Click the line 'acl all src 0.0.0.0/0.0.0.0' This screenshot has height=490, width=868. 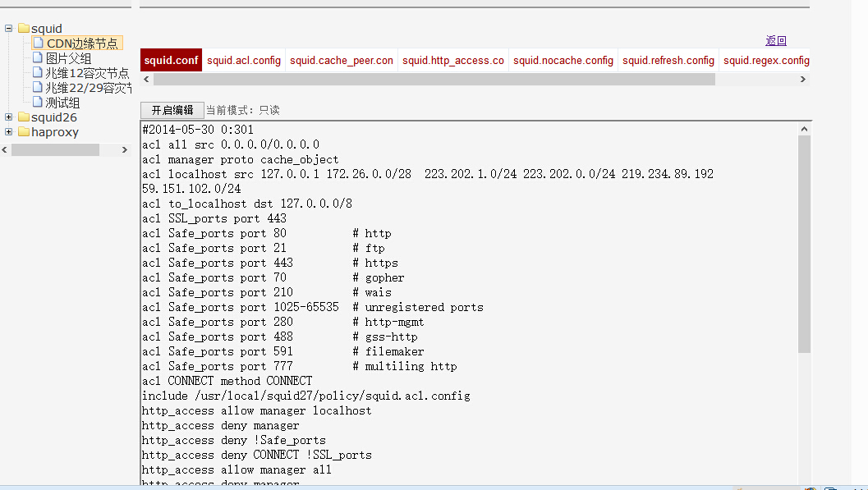coord(231,144)
